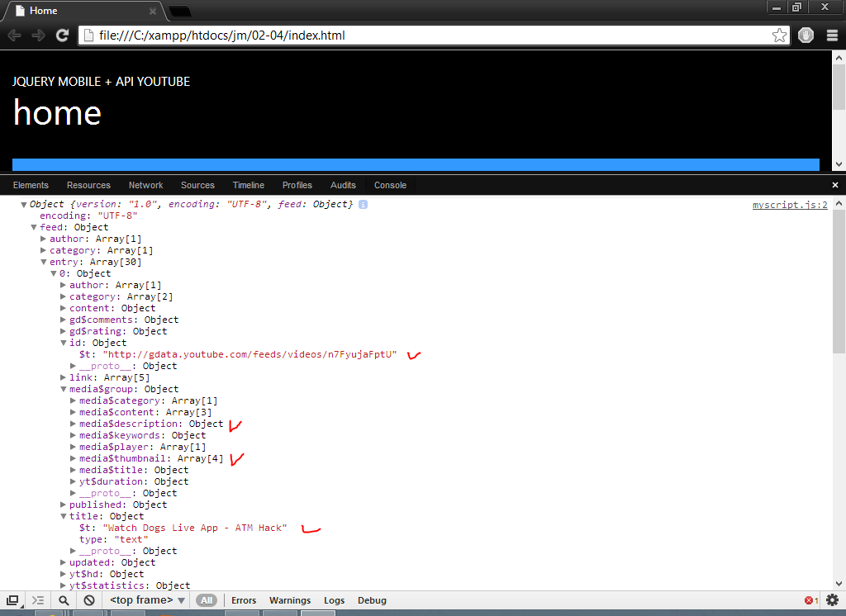Expand media$category Array[1]
846x616 pixels.
click(73, 400)
